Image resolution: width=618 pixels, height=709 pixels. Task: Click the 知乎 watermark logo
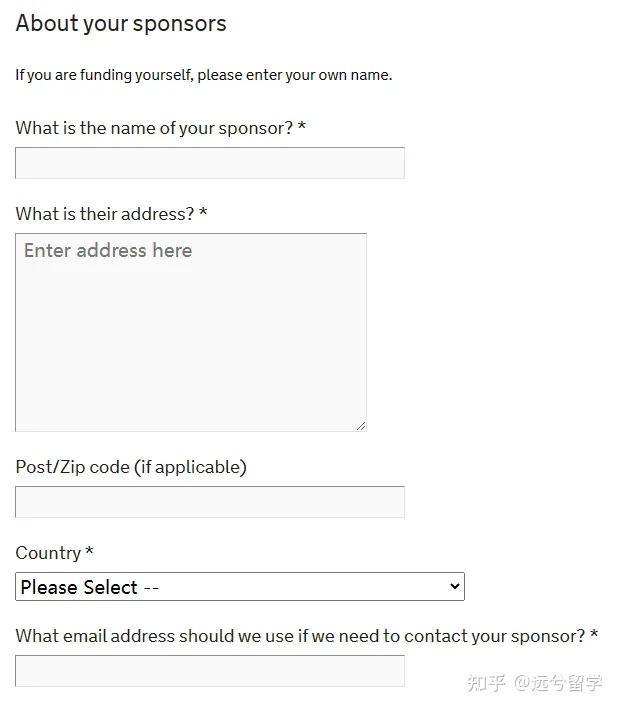click(487, 683)
